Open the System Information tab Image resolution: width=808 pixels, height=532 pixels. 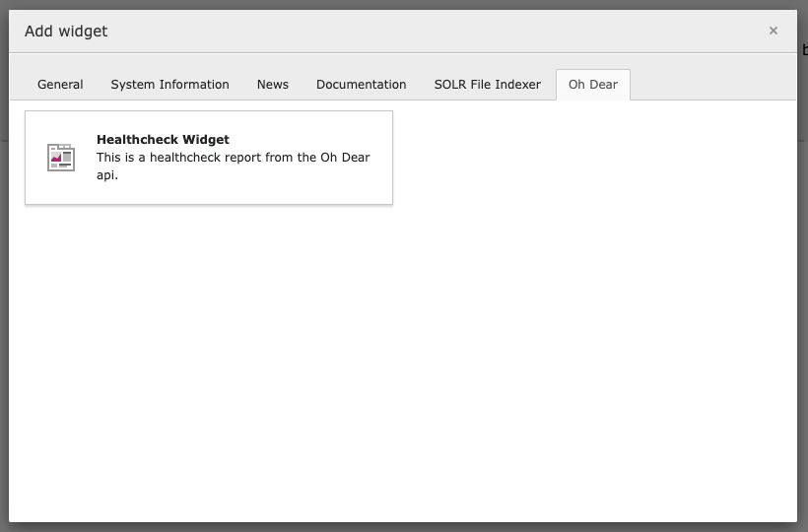coord(170,85)
